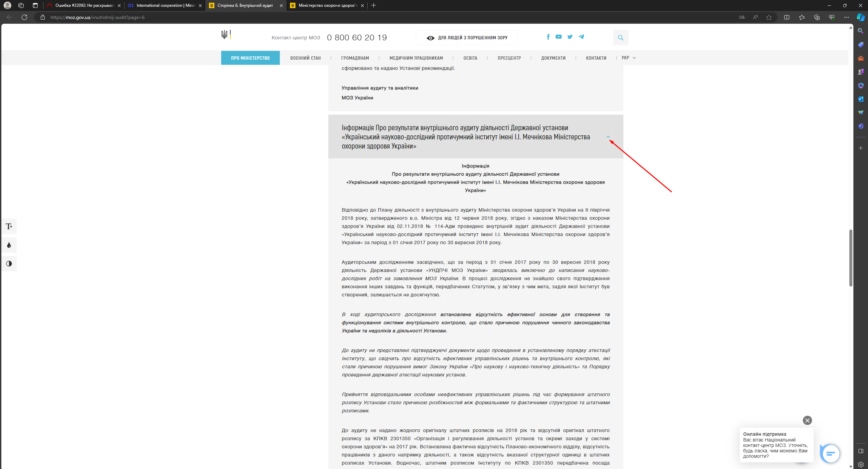Click the browser refresh icon

(x=24, y=17)
